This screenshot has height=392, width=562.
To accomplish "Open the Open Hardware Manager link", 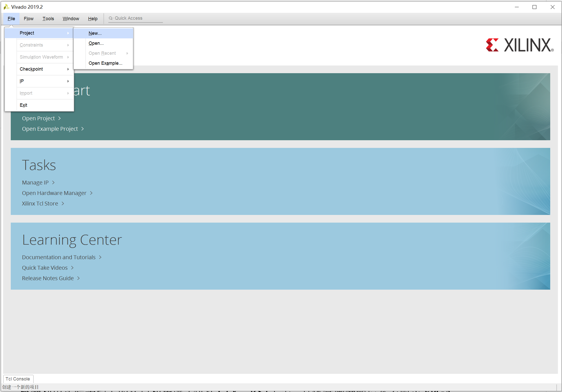I will [54, 193].
